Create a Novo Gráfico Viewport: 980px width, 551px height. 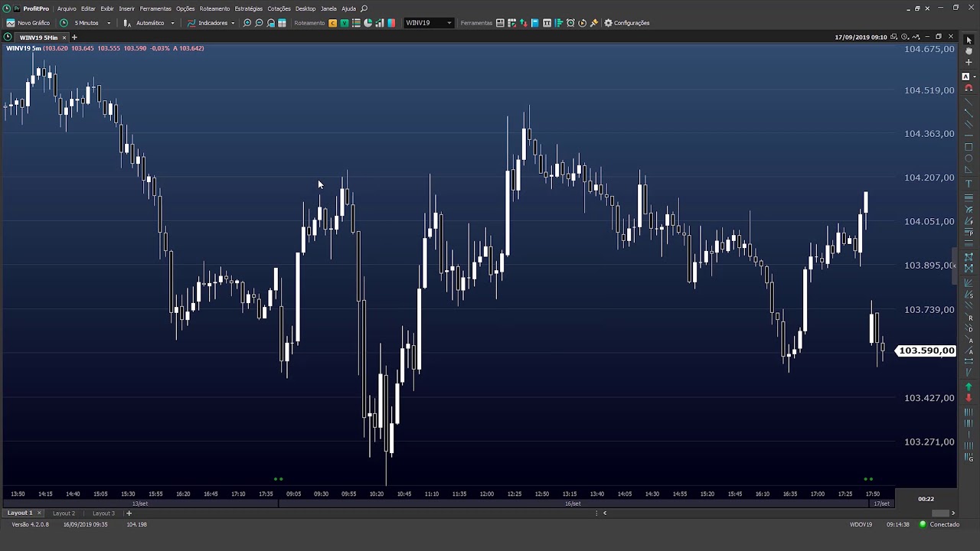click(x=28, y=23)
